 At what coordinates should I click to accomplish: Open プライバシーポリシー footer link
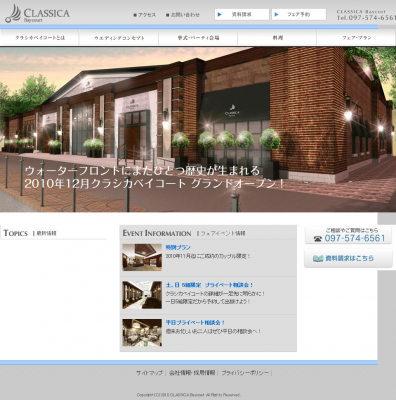point(245,373)
